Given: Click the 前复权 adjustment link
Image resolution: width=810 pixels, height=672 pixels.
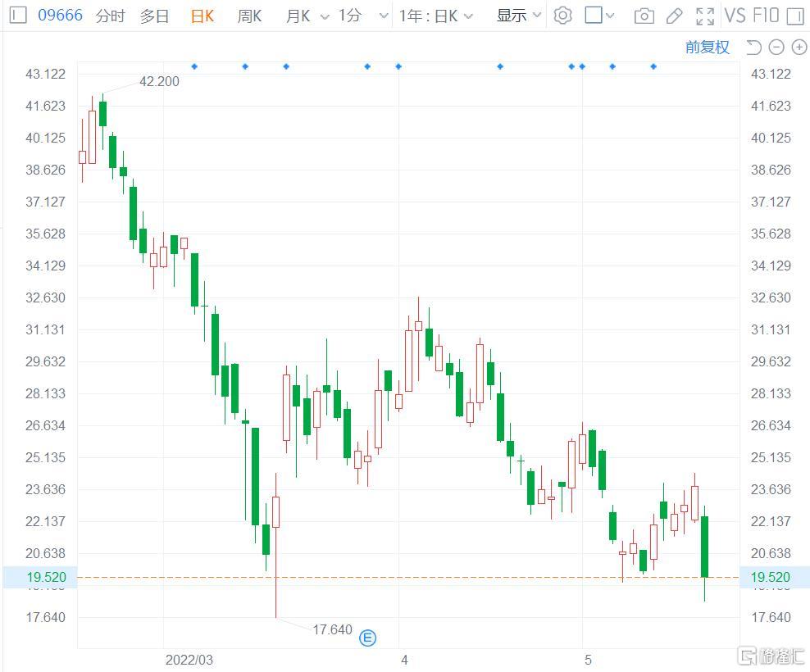Looking at the screenshot, I should [x=707, y=48].
